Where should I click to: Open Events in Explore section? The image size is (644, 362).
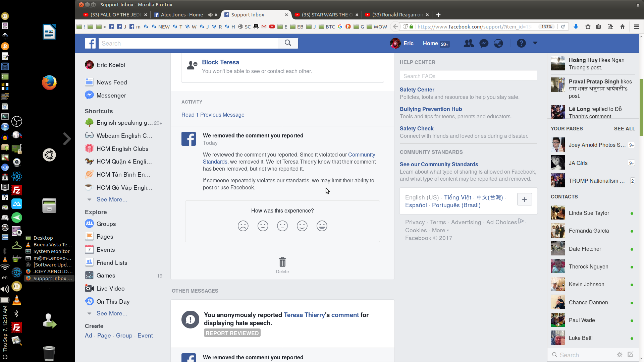coord(106,250)
